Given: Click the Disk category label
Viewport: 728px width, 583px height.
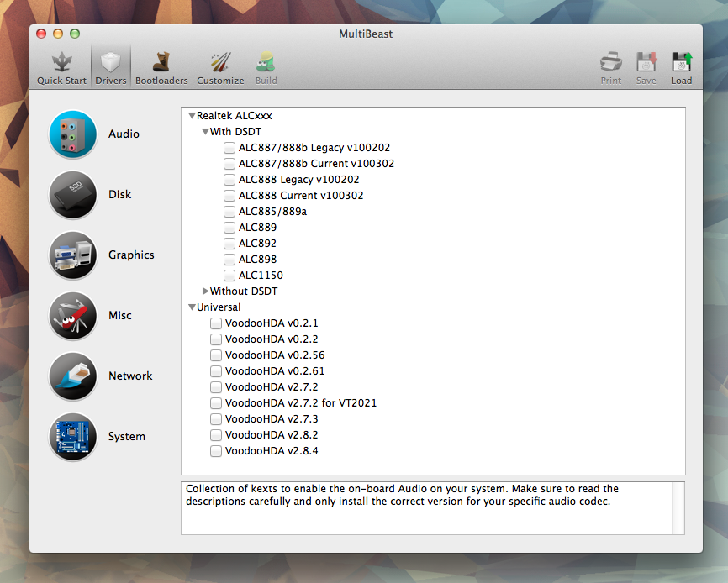Looking at the screenshot, I should click(119, 194).
